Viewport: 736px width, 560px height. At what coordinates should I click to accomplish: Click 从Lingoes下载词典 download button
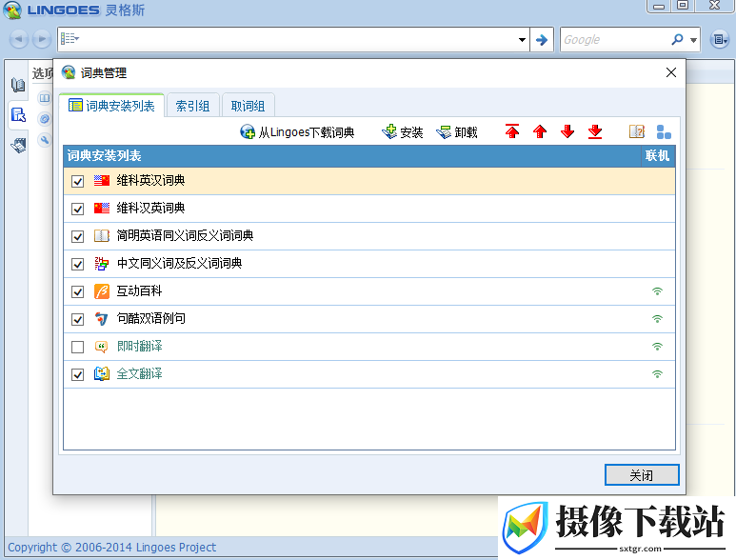click(x=297, y=131)
